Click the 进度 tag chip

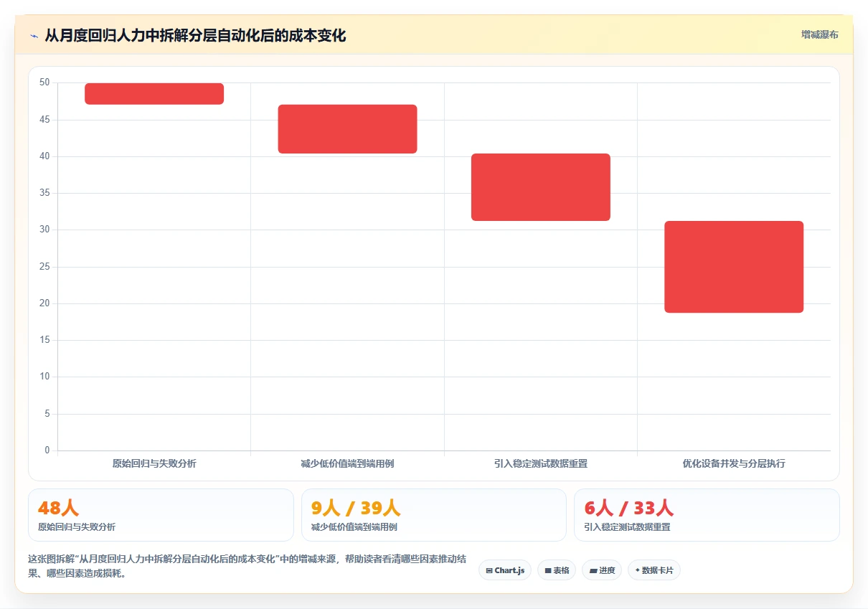[x=602, y=570]
